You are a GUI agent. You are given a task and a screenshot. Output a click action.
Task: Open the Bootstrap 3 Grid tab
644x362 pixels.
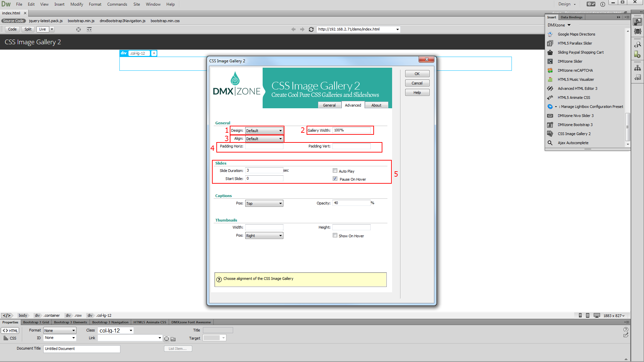(36, 322)
